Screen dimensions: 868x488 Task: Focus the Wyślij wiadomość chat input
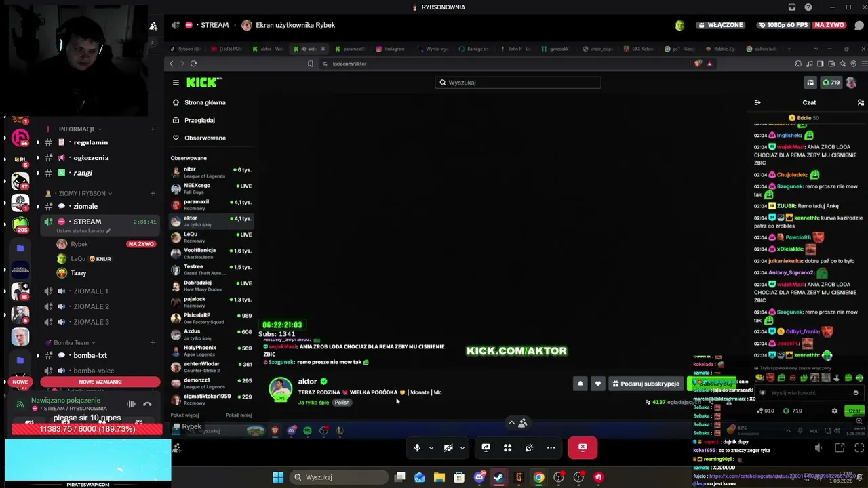point(808,393)
